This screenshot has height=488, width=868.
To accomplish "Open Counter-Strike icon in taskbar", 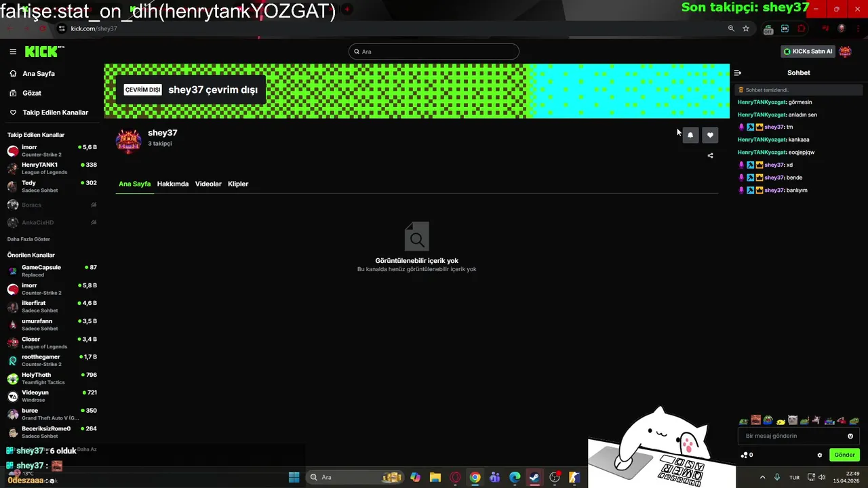I will click(x=574, y=477).
